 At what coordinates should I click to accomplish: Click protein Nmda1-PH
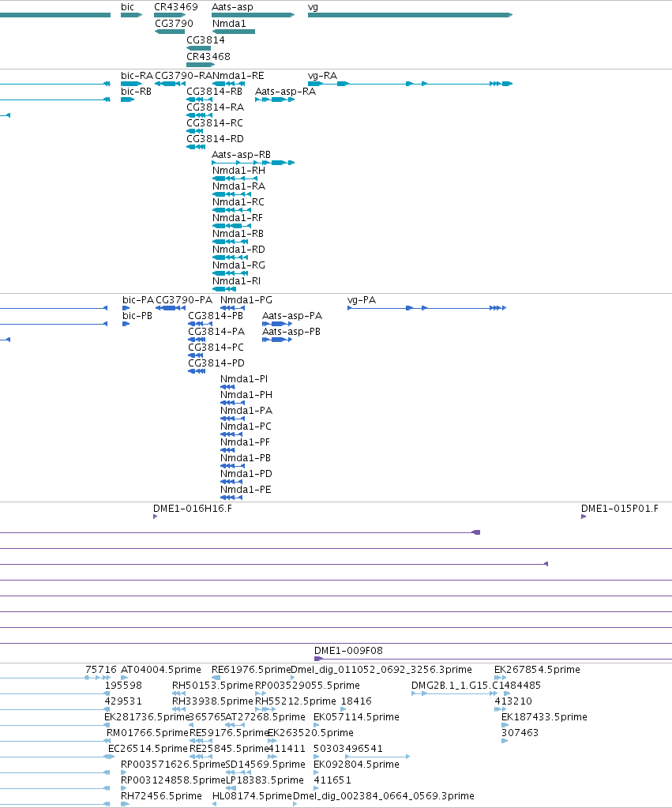pyautogui.click(x=232, y=403)
